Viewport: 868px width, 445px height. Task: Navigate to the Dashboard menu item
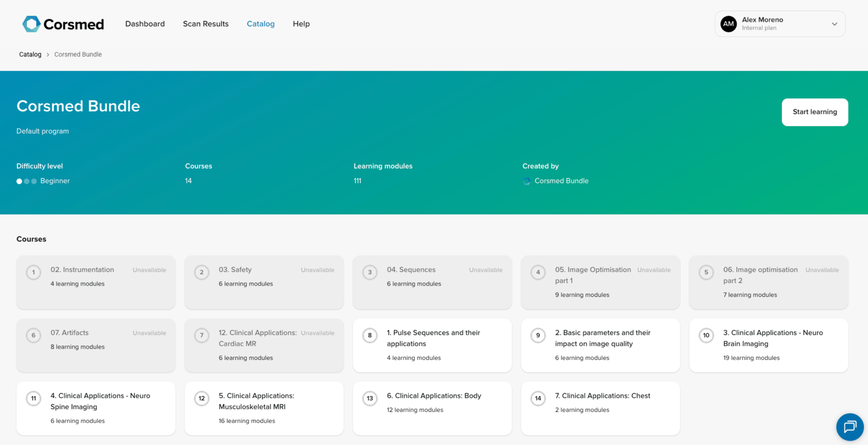pyautogui.click(x=145, y=24)
